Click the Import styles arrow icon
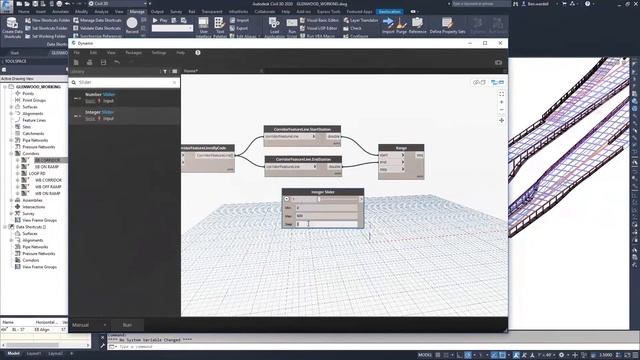 tap(388, 22)
